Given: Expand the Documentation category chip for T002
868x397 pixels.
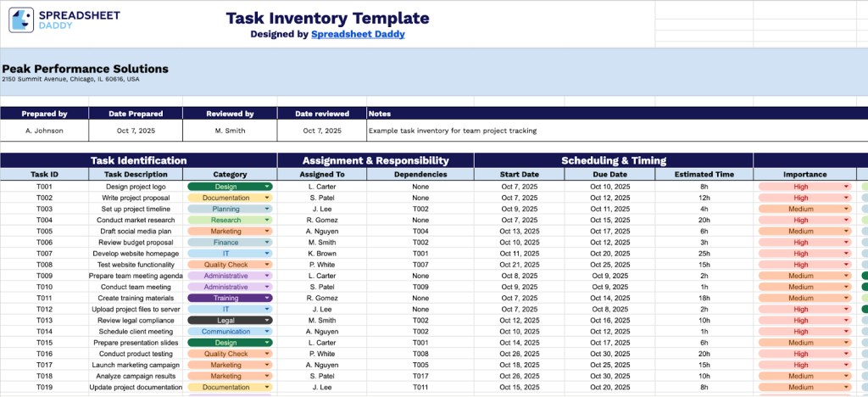Looking at the screenshot, I should pyautogui.click(x=267, y=198).
